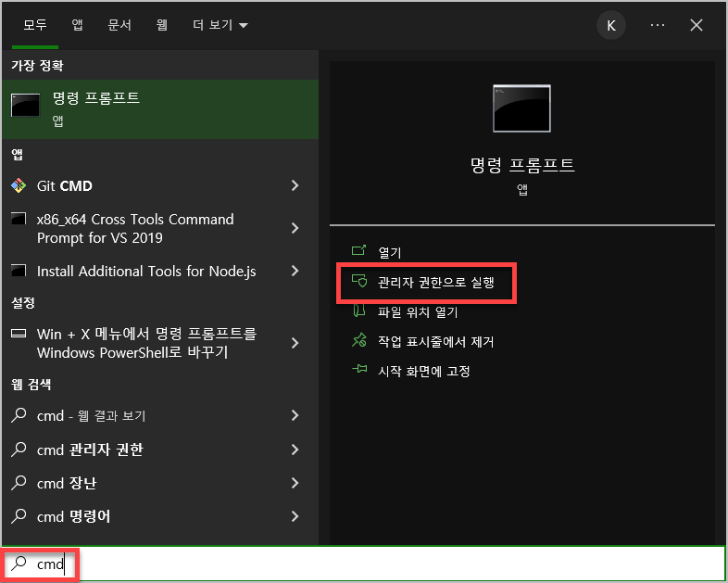Click the Git CMD app icon
The image size is (728, 583).
[x=19, y=185]
